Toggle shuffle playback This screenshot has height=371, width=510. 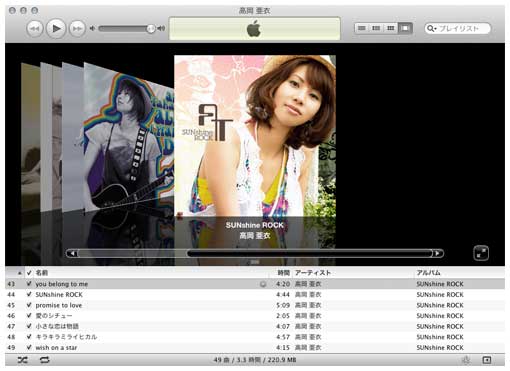(x=23, y=360)
